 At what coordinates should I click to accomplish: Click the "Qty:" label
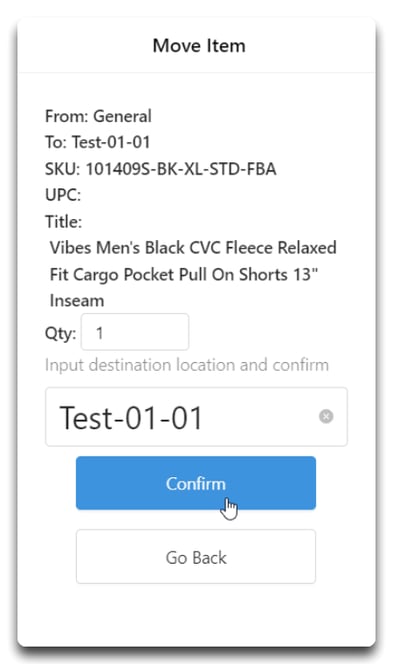(61, 333)
